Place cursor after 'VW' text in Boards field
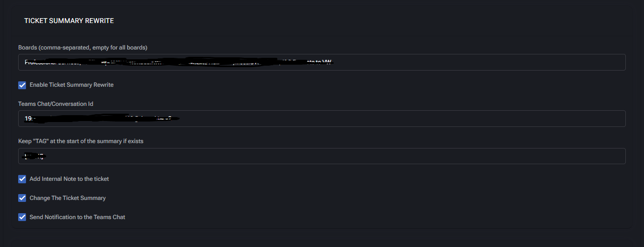The width and height of the screenshot is (644, 247). (x=333, y=62)
